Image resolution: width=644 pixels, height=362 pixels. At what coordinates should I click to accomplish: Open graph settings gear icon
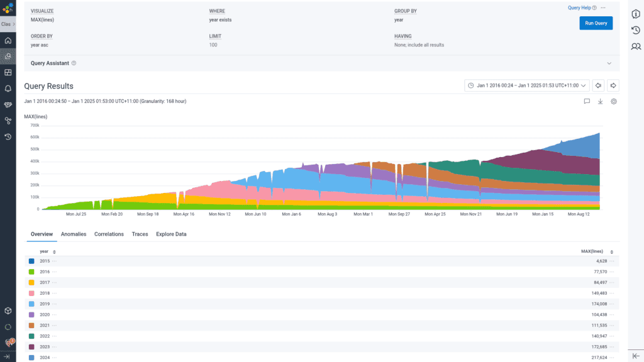tap(614, 101)
